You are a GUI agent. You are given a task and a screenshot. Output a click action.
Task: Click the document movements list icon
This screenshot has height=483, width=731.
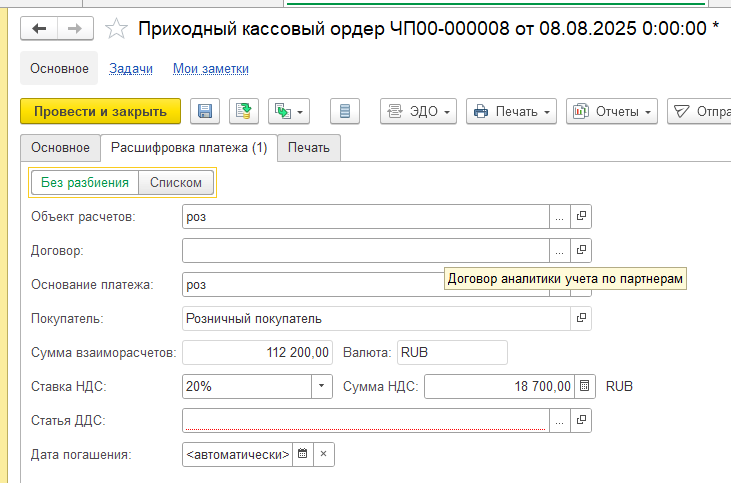tap(345, 111)
